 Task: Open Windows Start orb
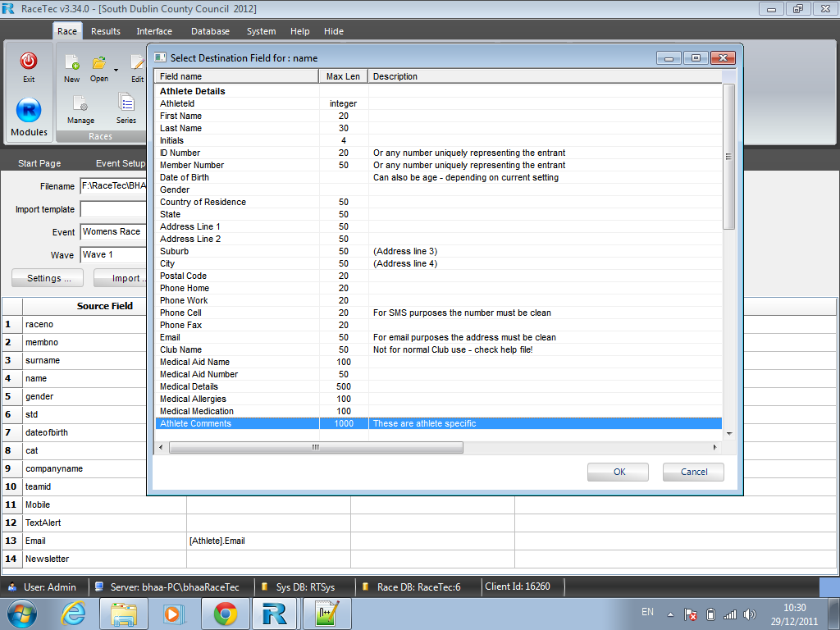pos(22,614)
